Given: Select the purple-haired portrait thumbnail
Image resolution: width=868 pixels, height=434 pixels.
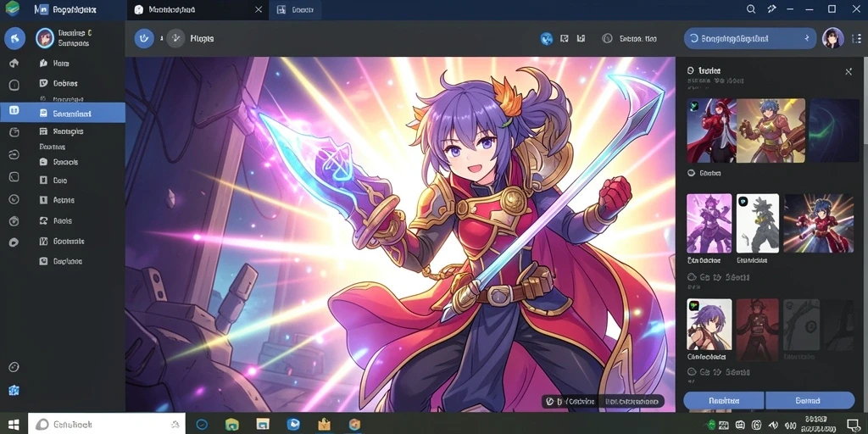Looking at the screenshot, I should [x=709, y=325].
